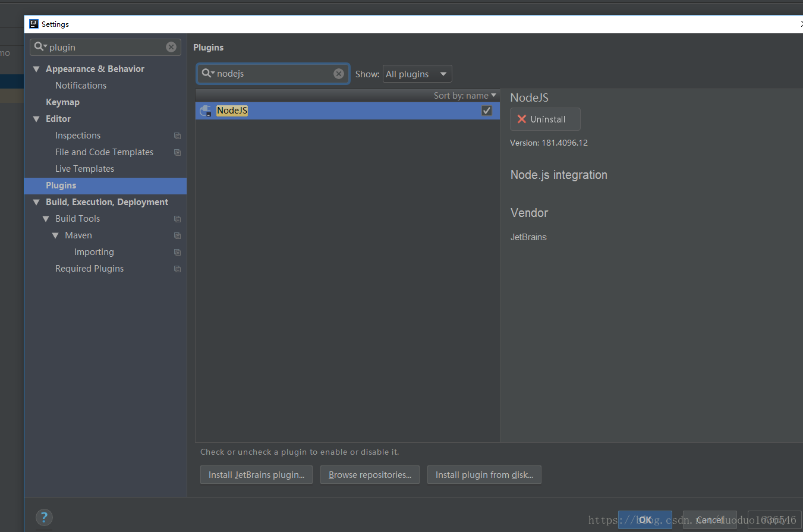Collapse the Build Tools node
This screenshot has width=803, height=532.
(46, 219)
